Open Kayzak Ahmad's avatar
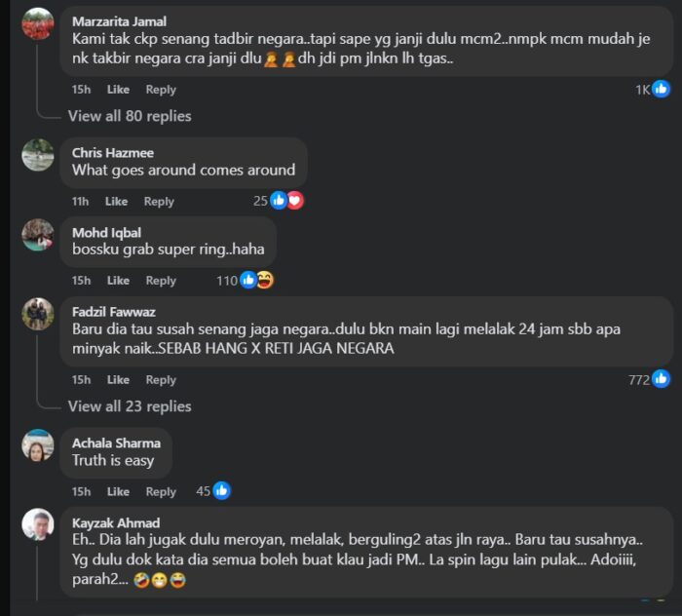The image size is (682, 616). (38, 524)
